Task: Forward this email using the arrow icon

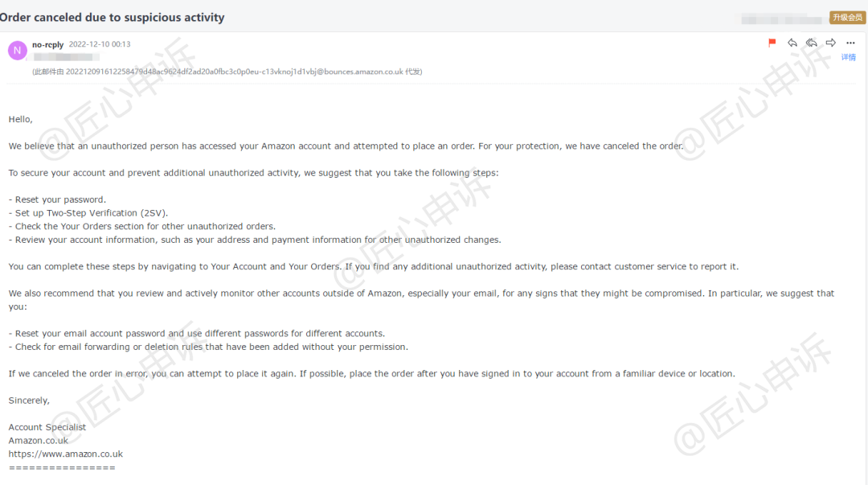Action: point(831,43)
